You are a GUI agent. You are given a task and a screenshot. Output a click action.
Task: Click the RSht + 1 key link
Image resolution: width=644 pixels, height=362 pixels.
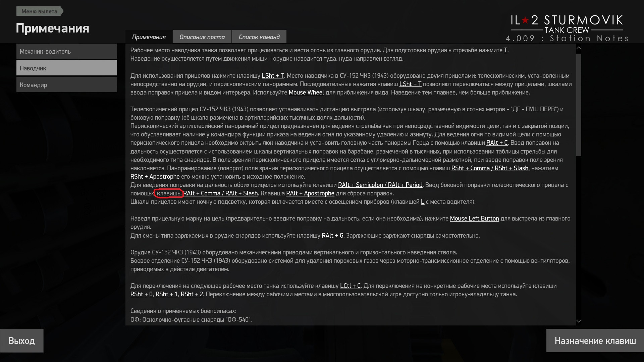coord(166,294)
